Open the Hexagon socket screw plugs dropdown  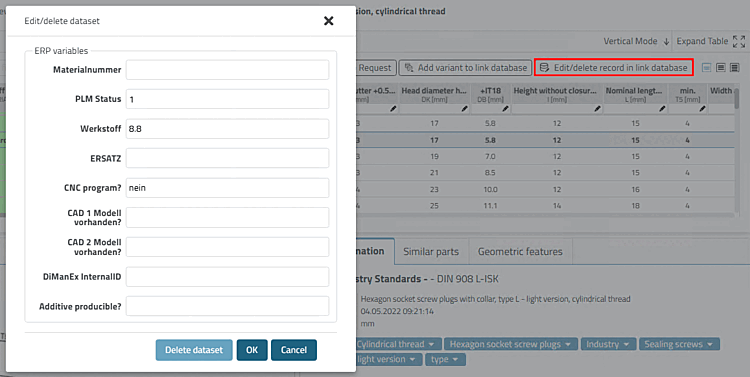tap(510, 344)
